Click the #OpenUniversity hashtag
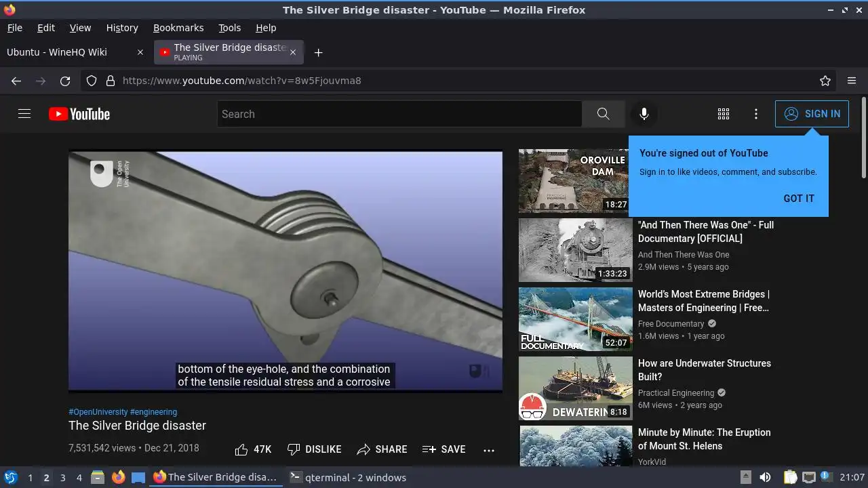 click(x=98, y=412)
